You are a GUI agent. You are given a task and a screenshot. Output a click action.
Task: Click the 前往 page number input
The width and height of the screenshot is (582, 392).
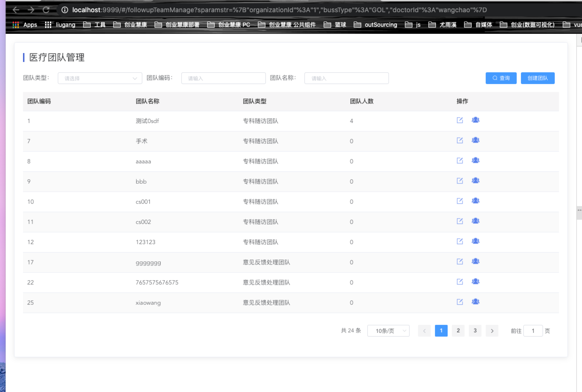pyautogui.click(x=533, y=331)
